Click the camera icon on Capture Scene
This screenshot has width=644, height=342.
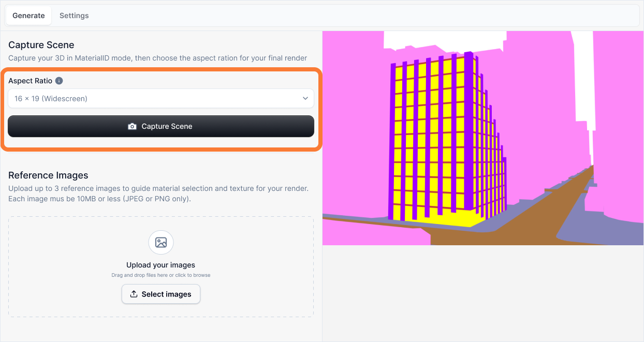click(132, 126)
